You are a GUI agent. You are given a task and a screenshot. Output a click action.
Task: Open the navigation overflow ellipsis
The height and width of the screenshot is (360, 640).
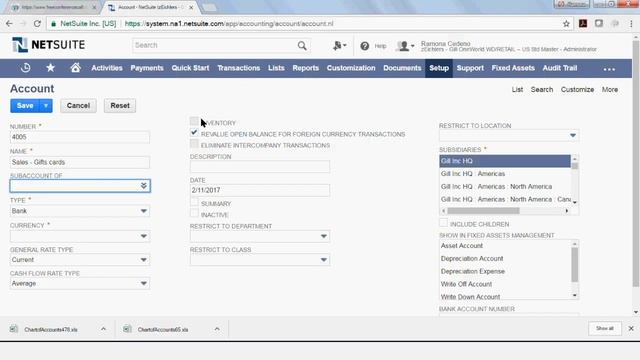[609, 69]
